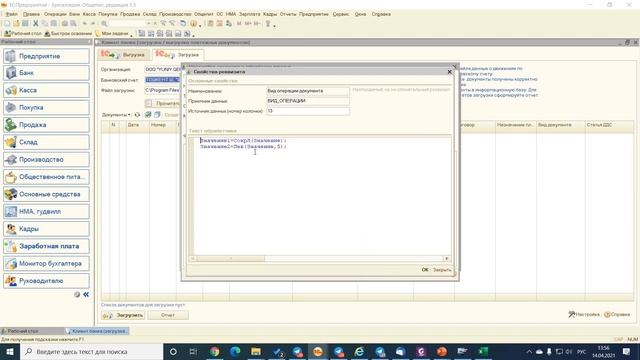Open НМА, гудвилл section in sidebar
The height and width of the screenshot is (360, 640).
point(46,211)
